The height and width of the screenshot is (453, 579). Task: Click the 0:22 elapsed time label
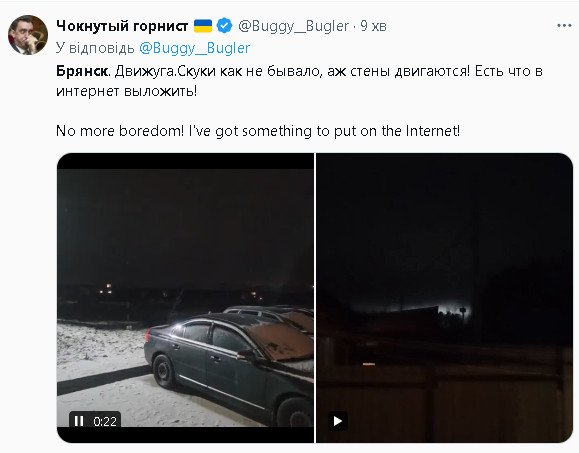[105, 421]
